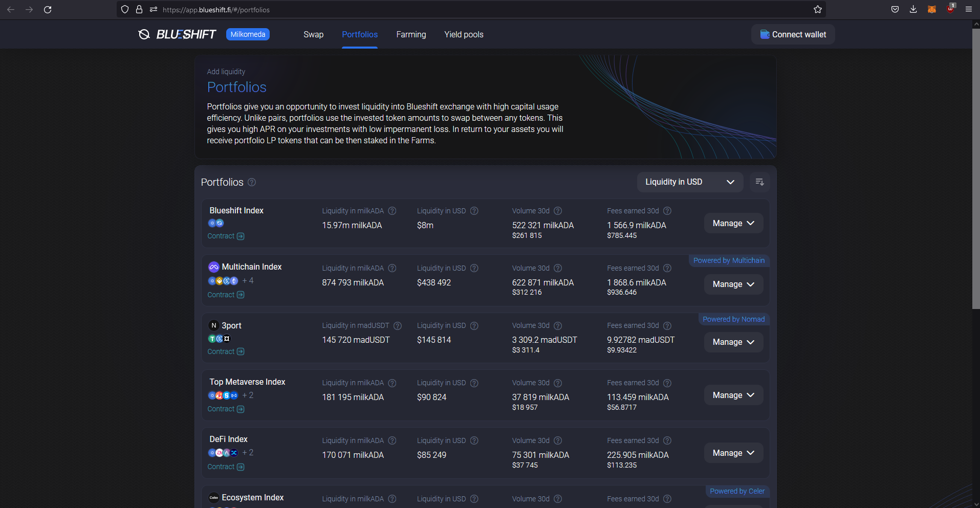Click Connect wallet button

tap(793, 34)
